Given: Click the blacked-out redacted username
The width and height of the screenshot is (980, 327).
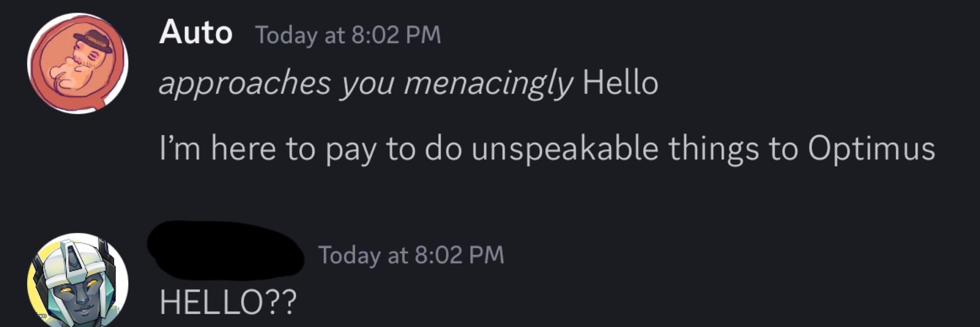Looking at the screenshot, I should 225,250.
